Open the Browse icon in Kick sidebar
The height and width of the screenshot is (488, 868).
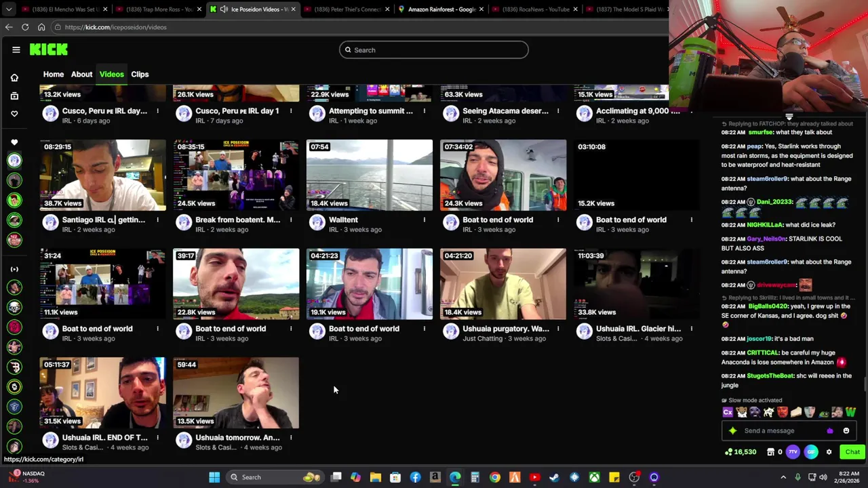(14, 96)
